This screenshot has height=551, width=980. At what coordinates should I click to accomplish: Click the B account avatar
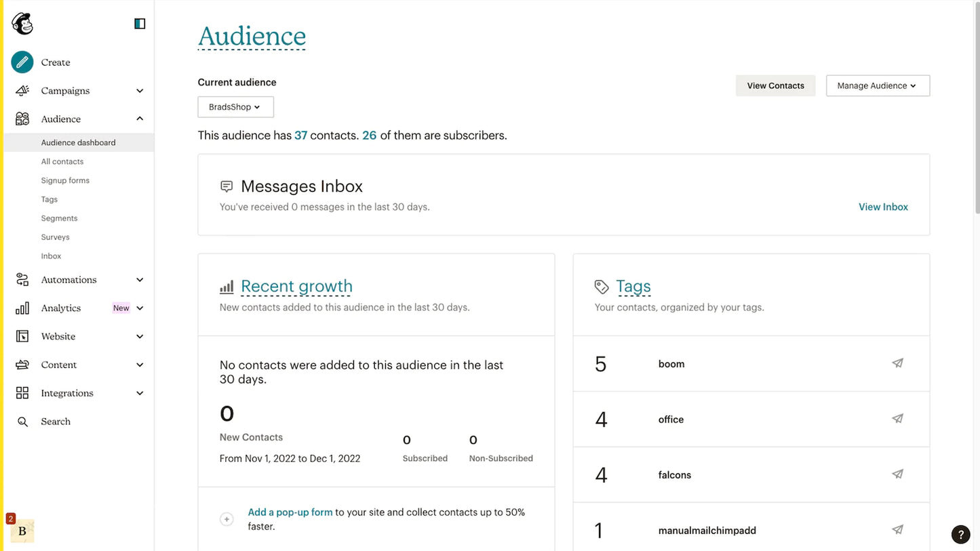20,531
